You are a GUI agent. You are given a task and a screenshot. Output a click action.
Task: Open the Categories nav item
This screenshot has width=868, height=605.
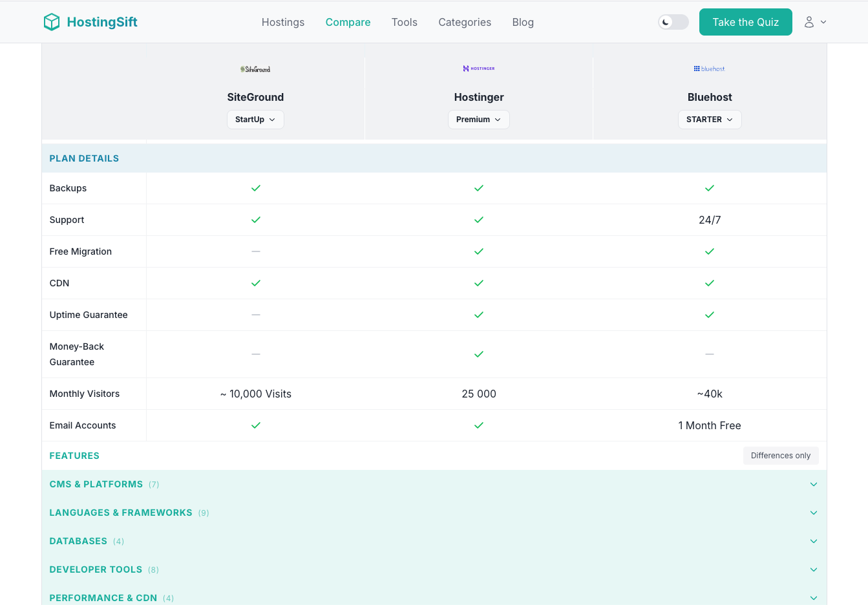(x=465, y=22)
